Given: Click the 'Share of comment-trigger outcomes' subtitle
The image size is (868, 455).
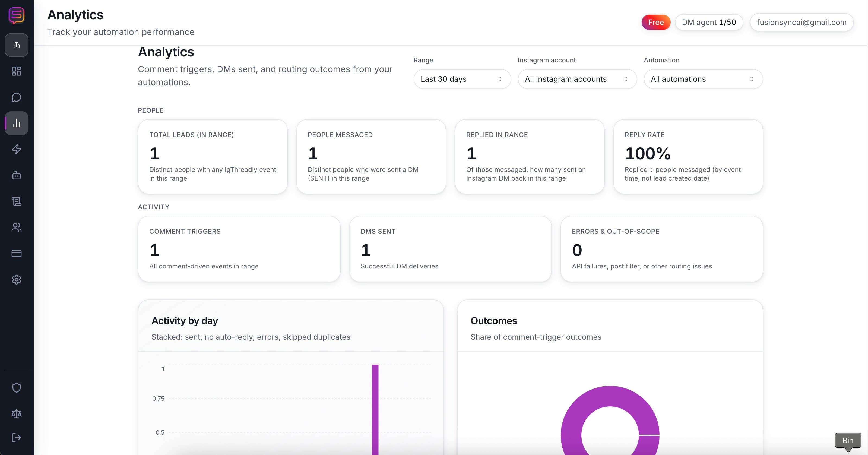Looking at the screenshot, I should [x=536, y=337].
